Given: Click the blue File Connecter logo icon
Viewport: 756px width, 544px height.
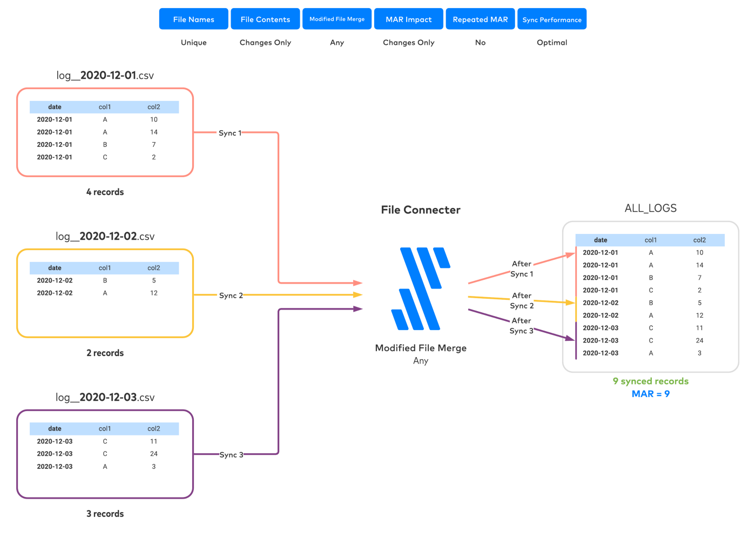Looking at the screenshot, I should coord(420,288).
